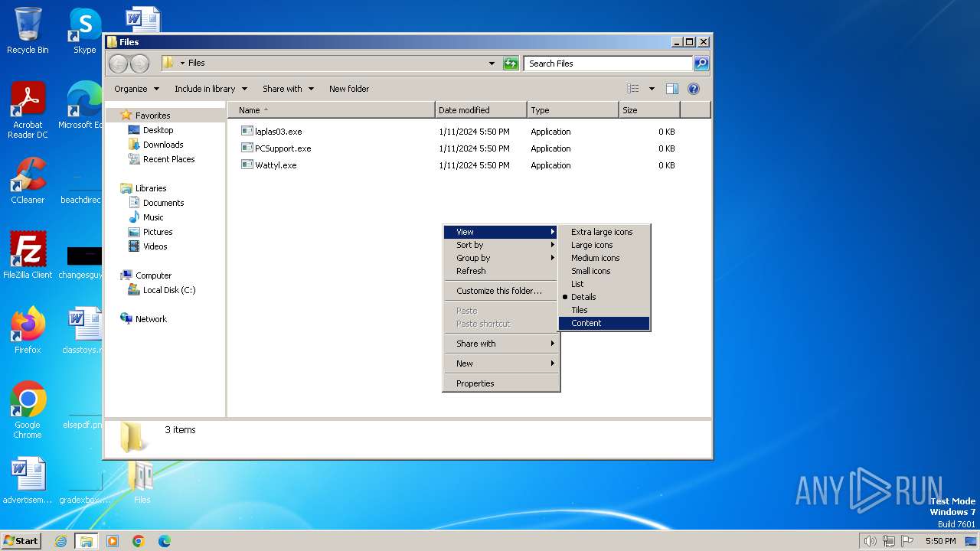The height and width of the screenshot is (551, 980).
Task: Select the Files folder icon on desktop
Action: 142,482
